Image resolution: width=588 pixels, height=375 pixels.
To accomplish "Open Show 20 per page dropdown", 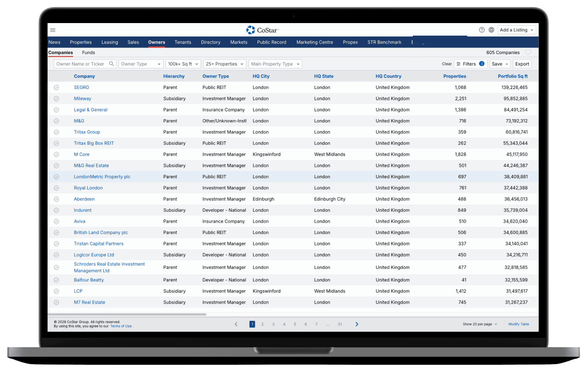I will [480, 324].
